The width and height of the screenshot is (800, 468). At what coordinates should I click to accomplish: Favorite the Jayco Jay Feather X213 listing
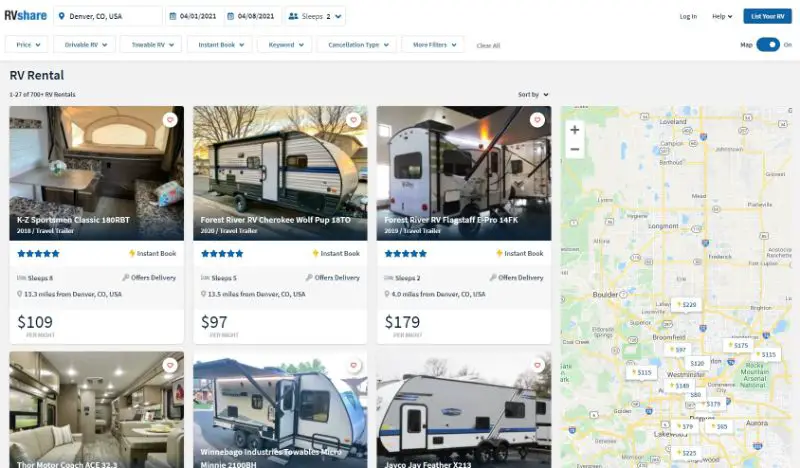[537, 365]
